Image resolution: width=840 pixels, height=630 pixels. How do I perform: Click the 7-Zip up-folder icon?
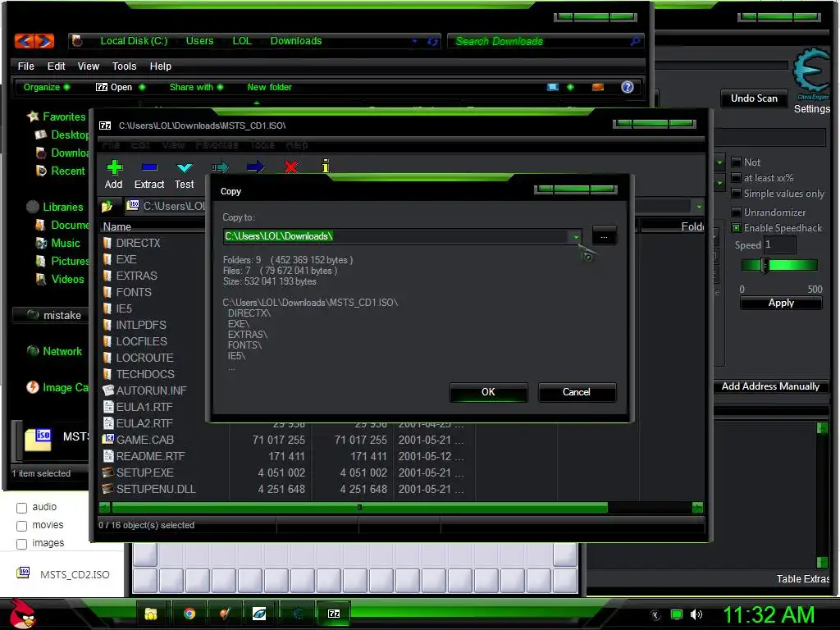[x=107, y=206]
